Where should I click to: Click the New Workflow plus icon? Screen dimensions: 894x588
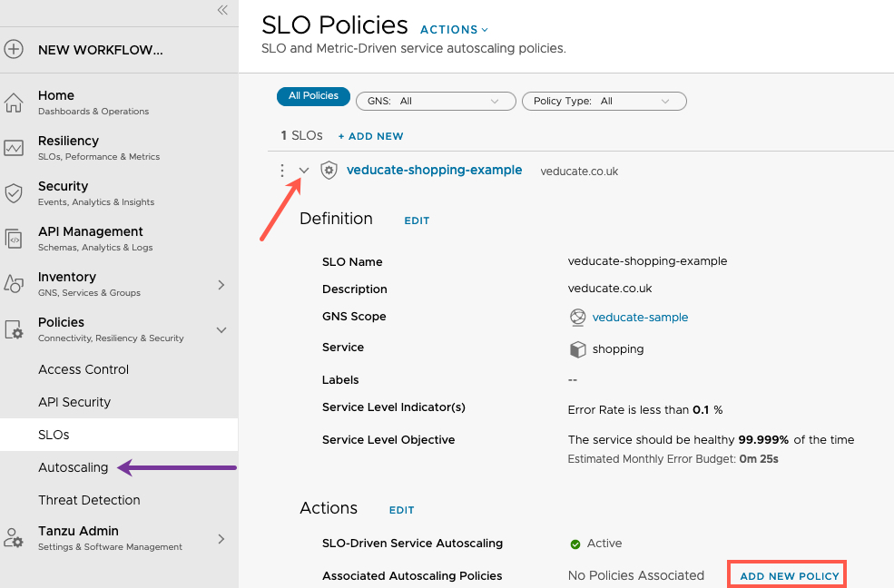pos(14,50)
